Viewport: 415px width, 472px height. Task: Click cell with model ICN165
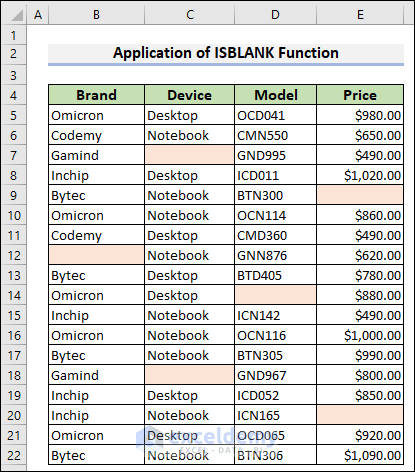(275, 415)
